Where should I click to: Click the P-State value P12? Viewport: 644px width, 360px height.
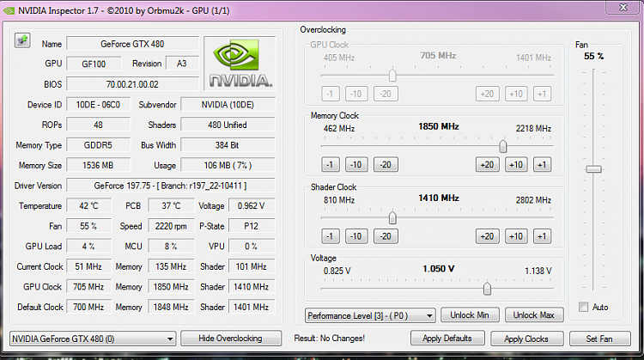[252, 226]
